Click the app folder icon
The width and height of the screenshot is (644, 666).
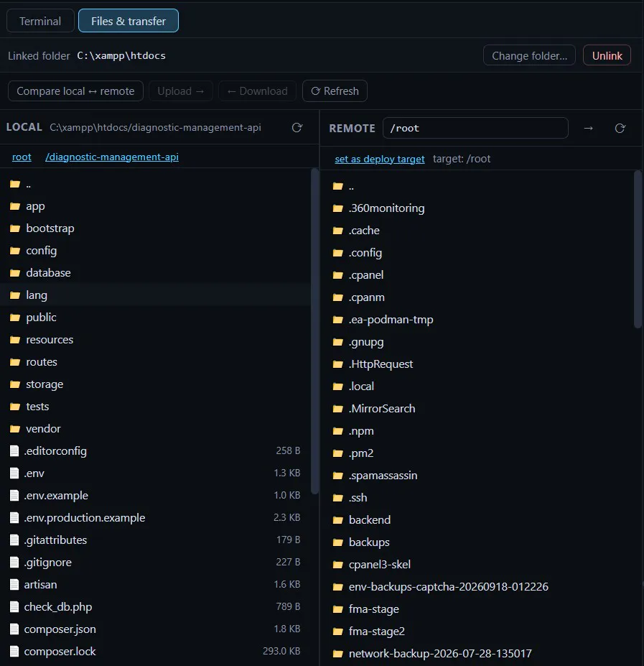click(x=15, y=206)
